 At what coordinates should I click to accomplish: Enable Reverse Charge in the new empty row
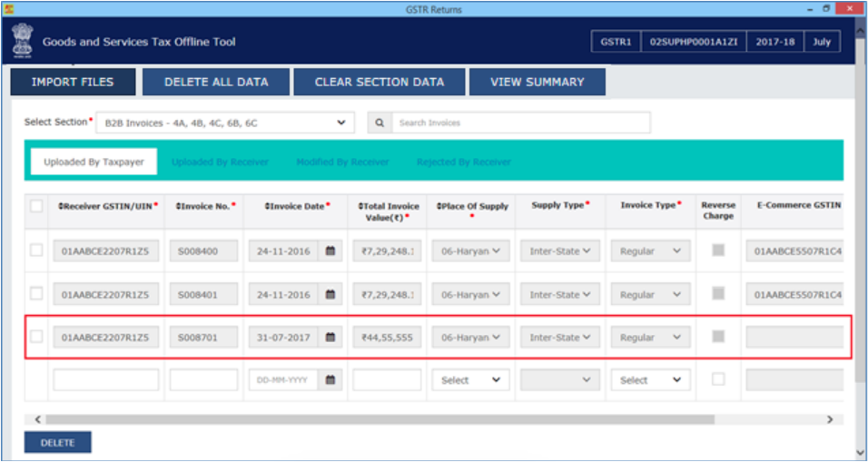(x=718, y=379)
